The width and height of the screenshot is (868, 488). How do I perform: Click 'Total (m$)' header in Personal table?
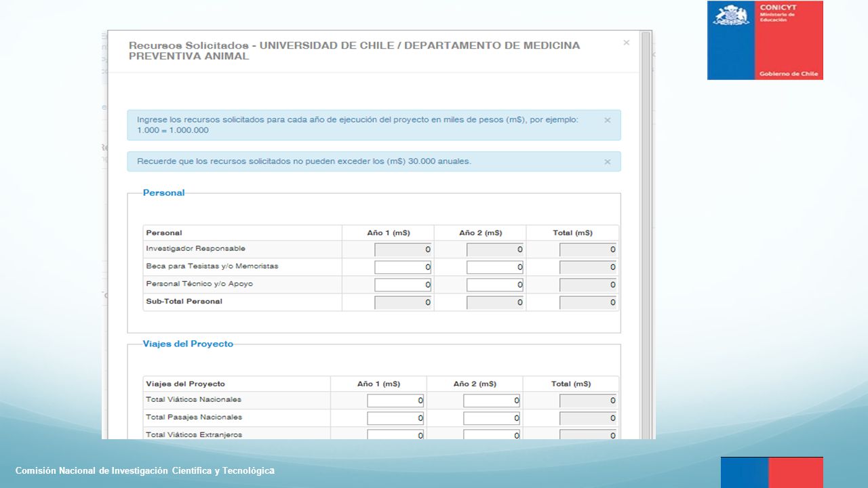pyautogui.click(x=572, y=233)
